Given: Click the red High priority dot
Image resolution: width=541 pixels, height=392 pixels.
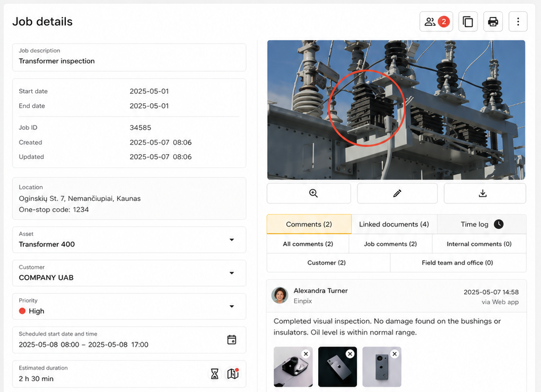Looking at the screenshot, I should [22, 311].
